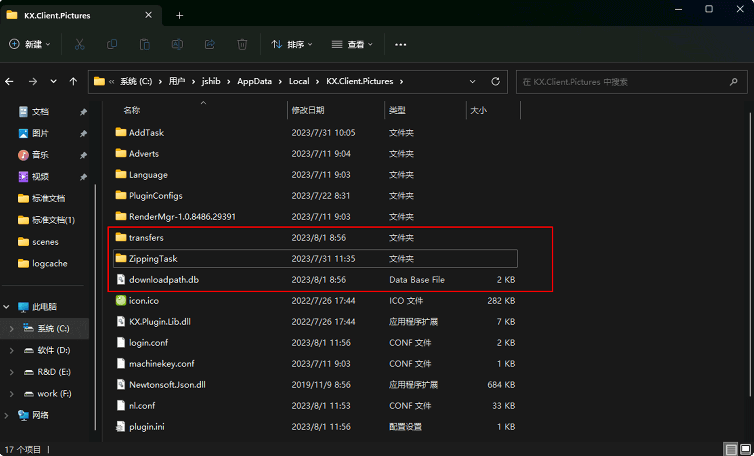Click the Cut scissors icon in toolbar
This screenshot has height=456, width=754.
pyautogui.click(x=80, y=45)
